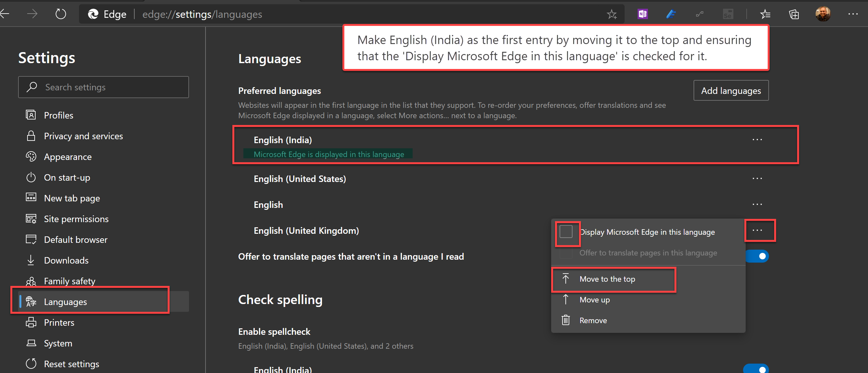Add page to favourites star icon
The width and height of the screenshot is (868, 373).
tap(612, 14)
